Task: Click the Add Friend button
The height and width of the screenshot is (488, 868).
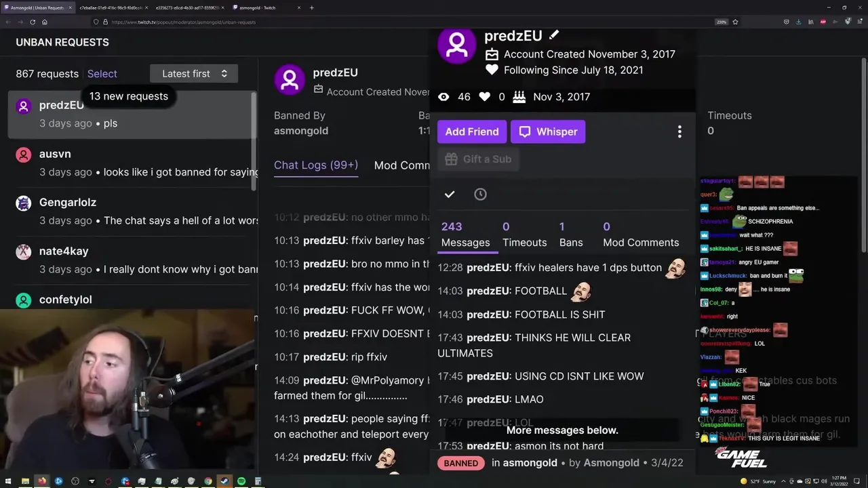Action: click(472, 131)
